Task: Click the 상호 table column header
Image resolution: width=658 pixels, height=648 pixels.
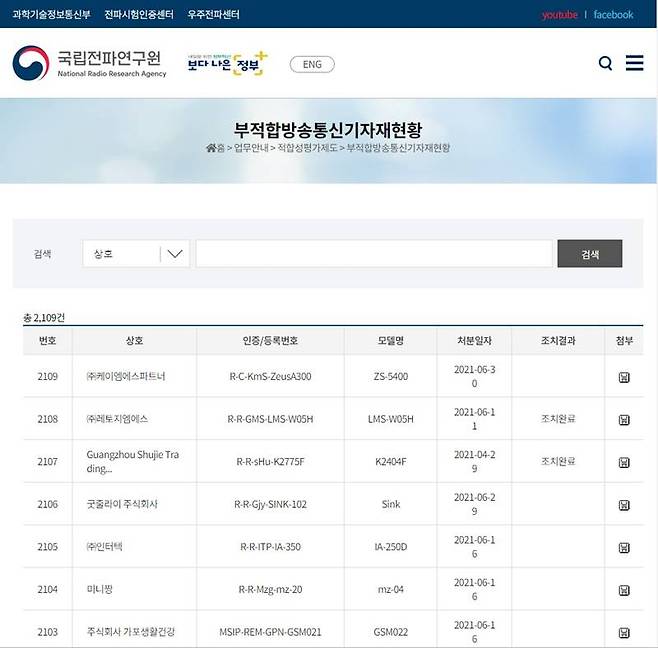Action: 134,340
